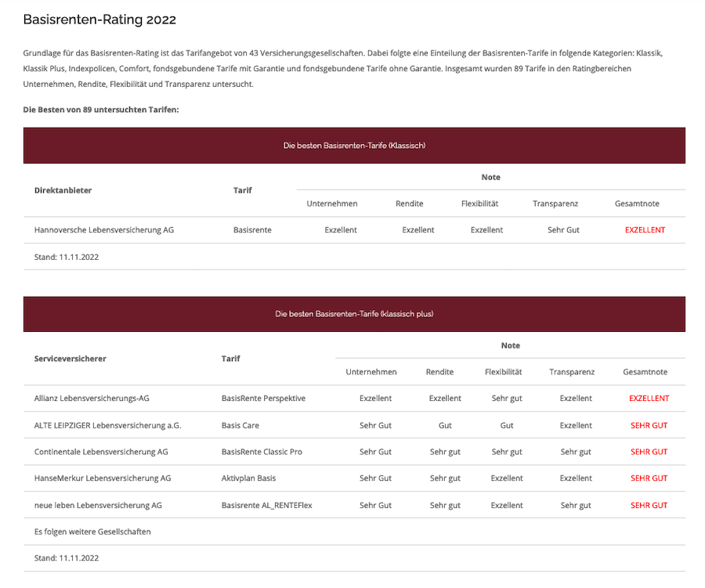Click Continentale's 'Sehr Gut' Unternehmen grade

tap(375, 452)
